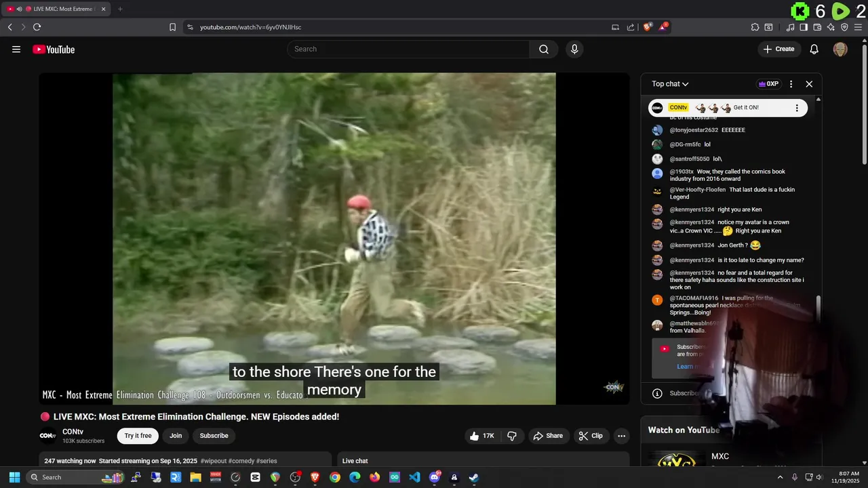Open the site info icon in address bar

click(190, 27)
